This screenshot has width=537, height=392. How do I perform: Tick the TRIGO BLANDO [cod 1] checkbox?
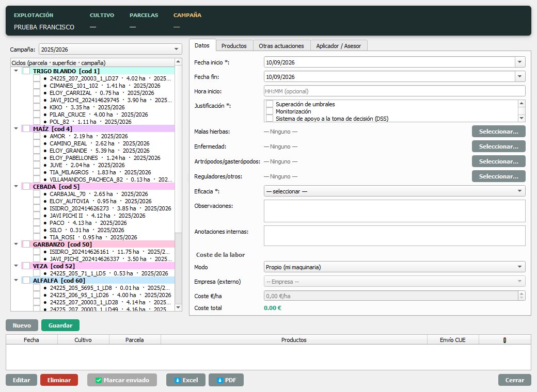pyautogui.click(x=26, y=71)
